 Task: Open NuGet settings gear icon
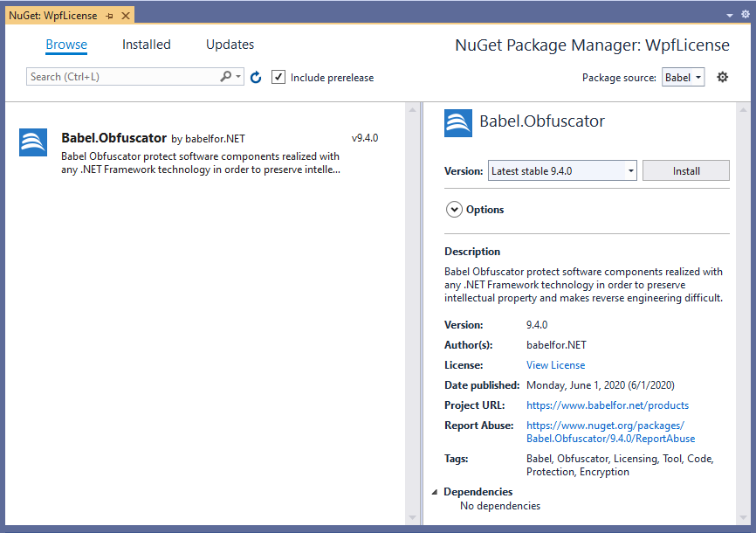pyautogui.click(x=722, y=77)
